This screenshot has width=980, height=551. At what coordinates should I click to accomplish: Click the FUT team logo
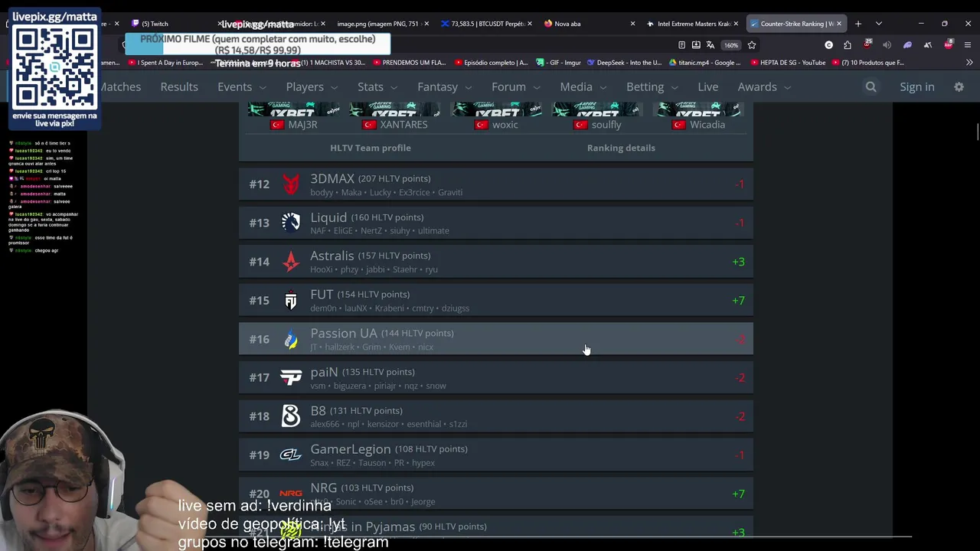coord(291,301)
